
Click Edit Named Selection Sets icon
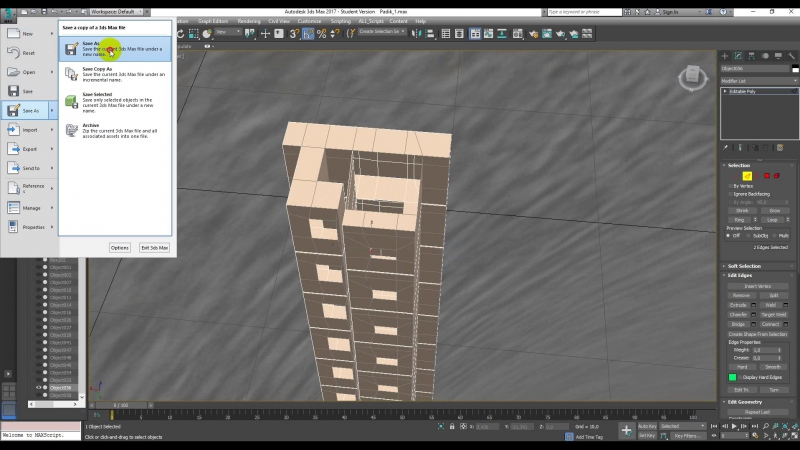point(351,34)
